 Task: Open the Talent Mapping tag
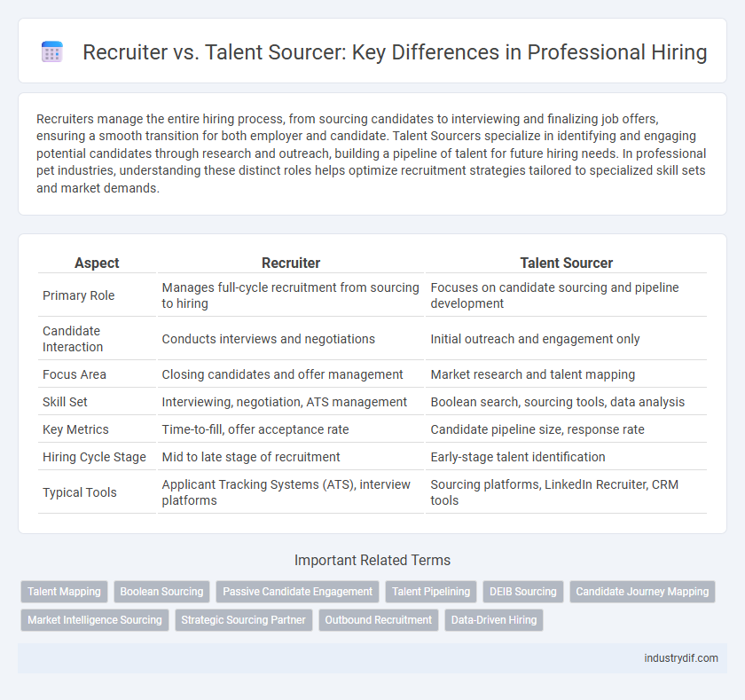pos(64,592)
